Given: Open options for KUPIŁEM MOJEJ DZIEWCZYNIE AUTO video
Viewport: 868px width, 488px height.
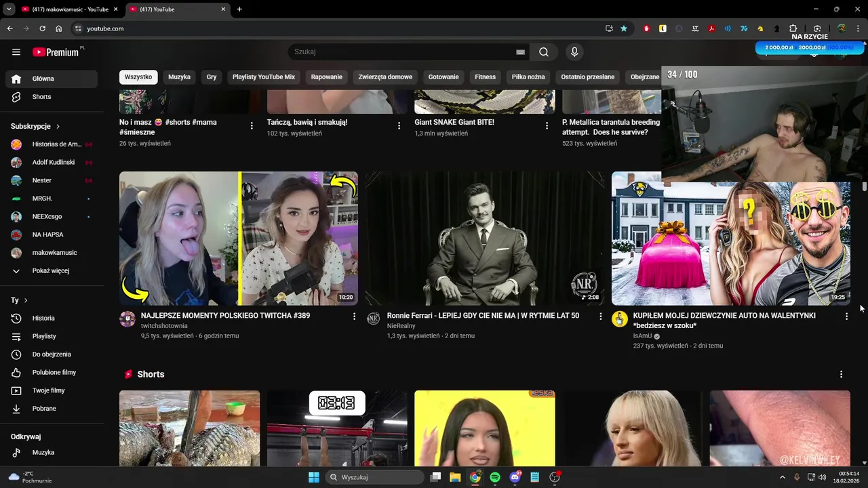Looking at the screenshot, I should (x=846, y=317).
